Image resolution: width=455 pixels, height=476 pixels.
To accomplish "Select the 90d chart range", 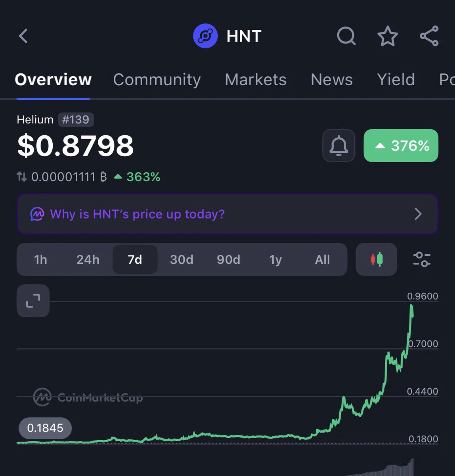I will tap(229, 259).
